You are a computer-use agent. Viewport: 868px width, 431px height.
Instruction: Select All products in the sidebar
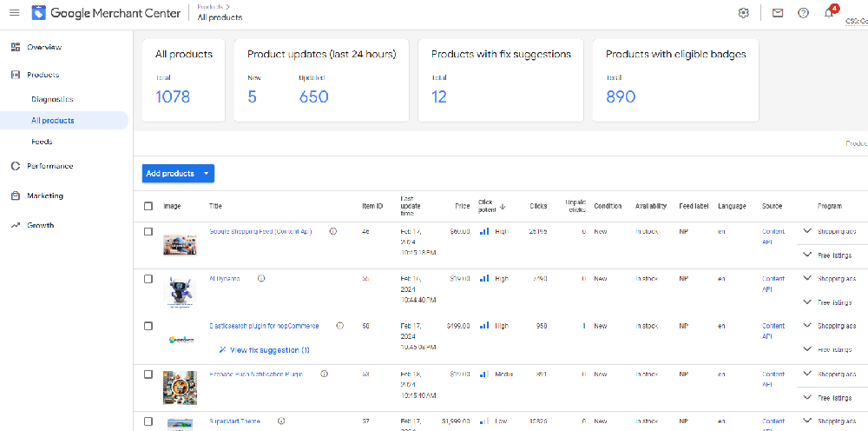64,120
